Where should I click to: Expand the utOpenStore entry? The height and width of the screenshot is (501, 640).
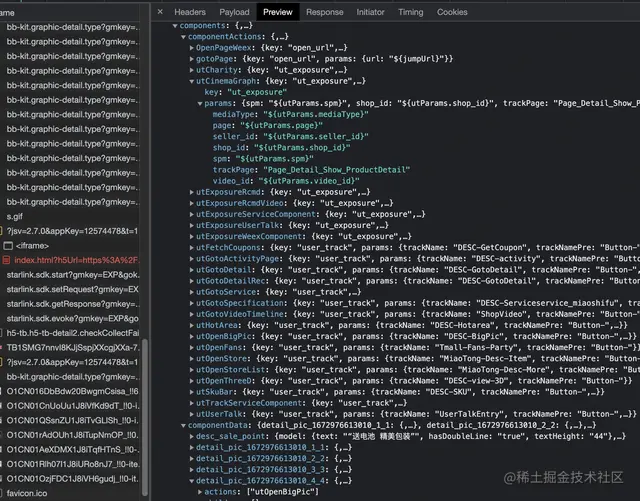pyautogui.click(x=191, y=358)
